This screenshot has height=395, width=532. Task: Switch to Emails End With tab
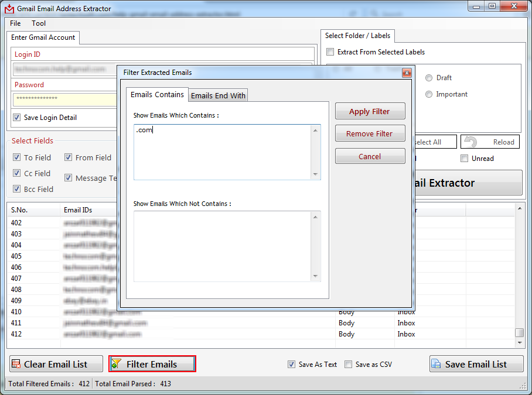click(218, 95)
